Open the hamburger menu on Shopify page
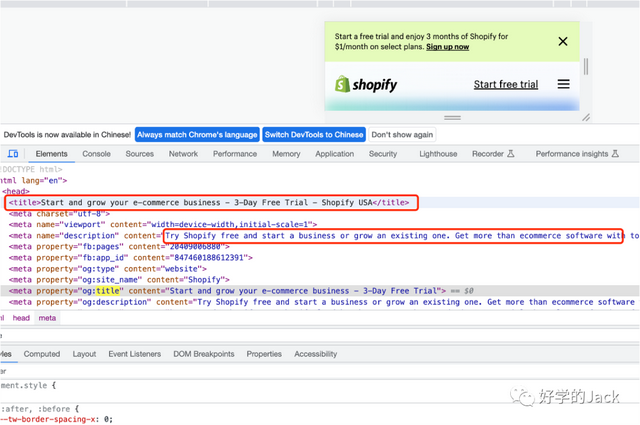Viewport: 640px width, 425px height. 563,85
